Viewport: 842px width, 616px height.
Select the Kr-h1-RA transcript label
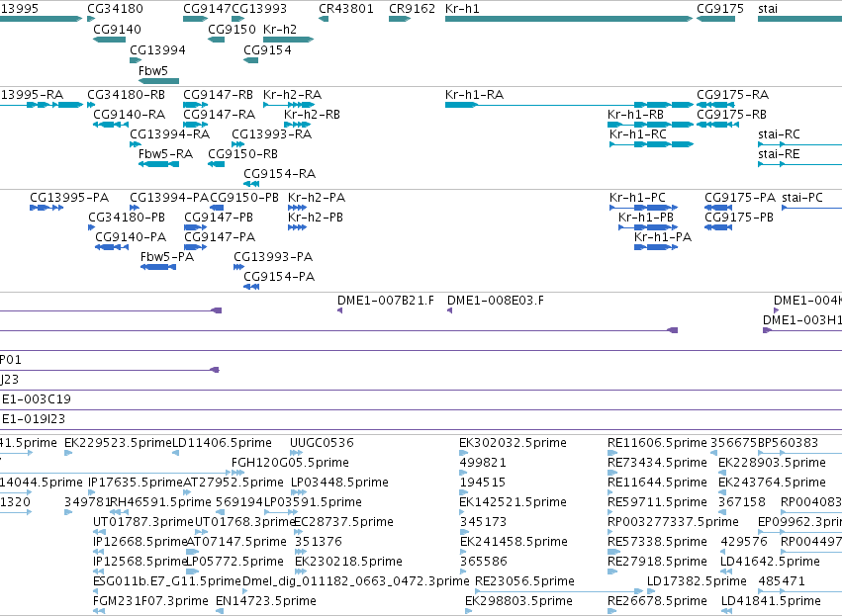click(474, 95)
